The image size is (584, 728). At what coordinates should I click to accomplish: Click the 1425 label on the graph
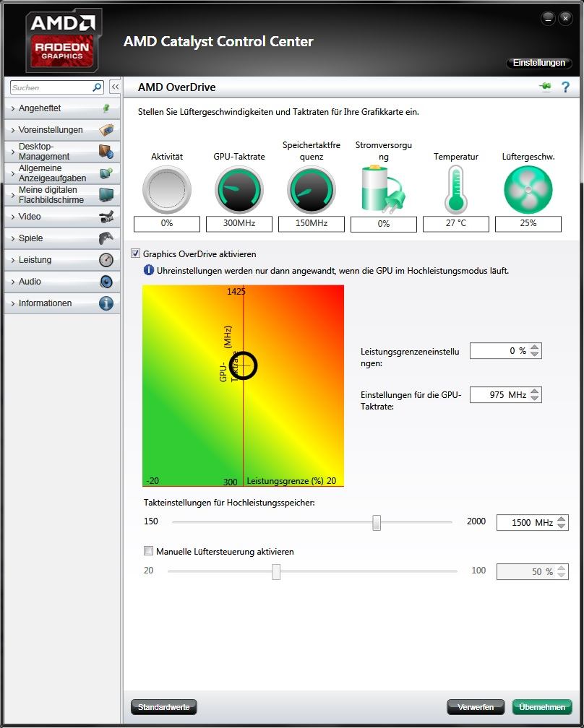[236, 292]
